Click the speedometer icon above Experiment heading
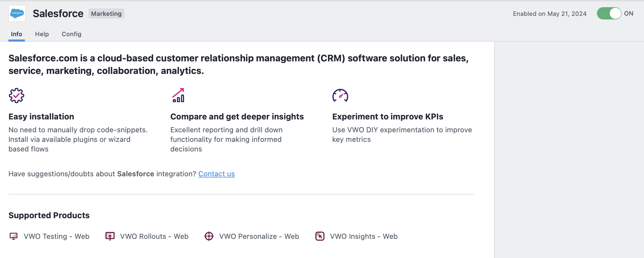Image resolution: width=644 pixels, height=258 pixels. point(340,95)
